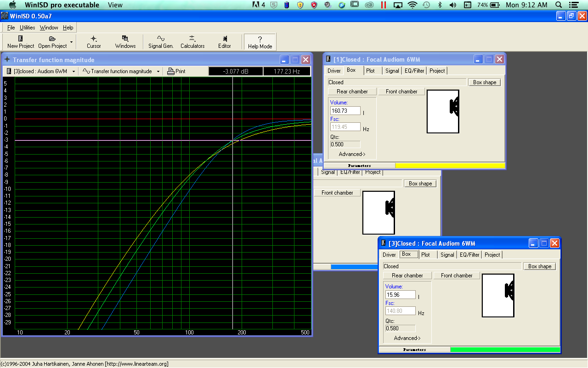Open the Help menu

click(x=68, y=28)
